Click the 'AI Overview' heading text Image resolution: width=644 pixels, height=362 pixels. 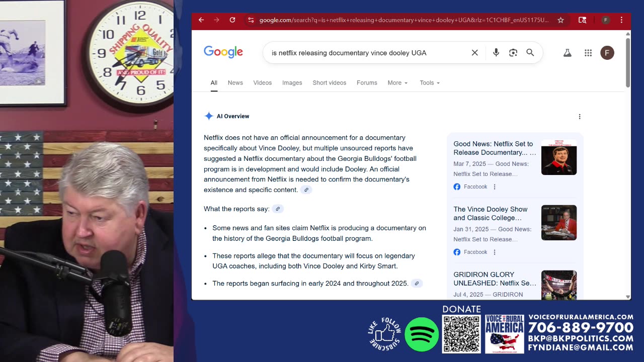233,116
